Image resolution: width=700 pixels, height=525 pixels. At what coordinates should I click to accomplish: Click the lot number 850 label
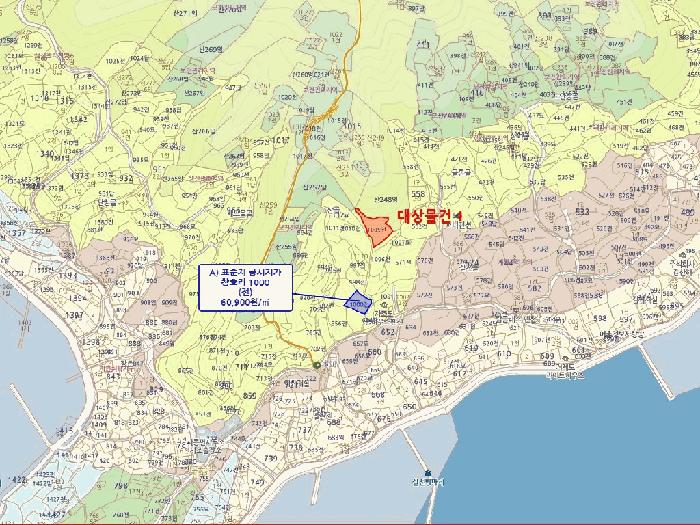(x=250, y=396)
